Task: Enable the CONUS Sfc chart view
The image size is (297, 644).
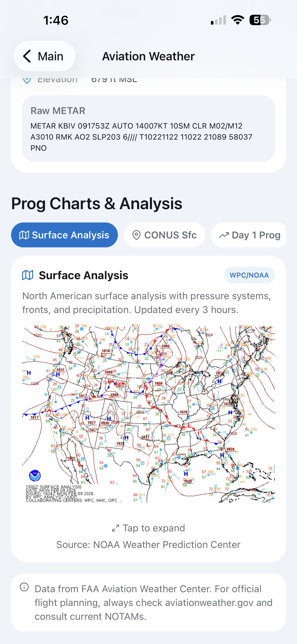Action: 164,235
